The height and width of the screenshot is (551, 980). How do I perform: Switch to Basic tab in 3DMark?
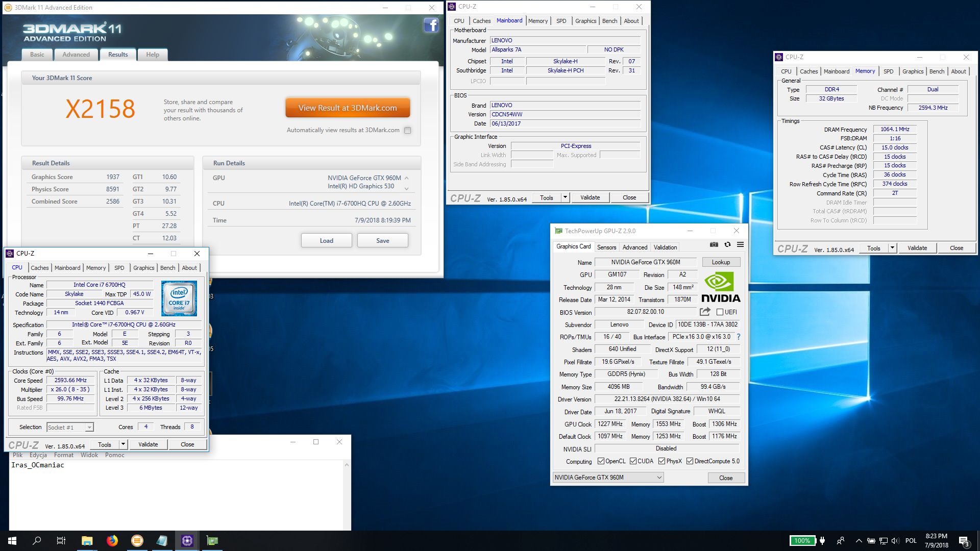coord(37,55)
